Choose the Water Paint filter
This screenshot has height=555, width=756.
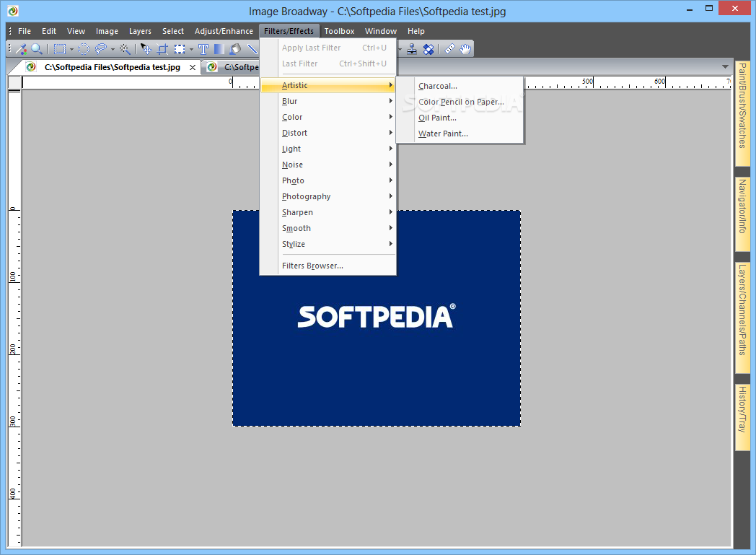pos(460,134)
